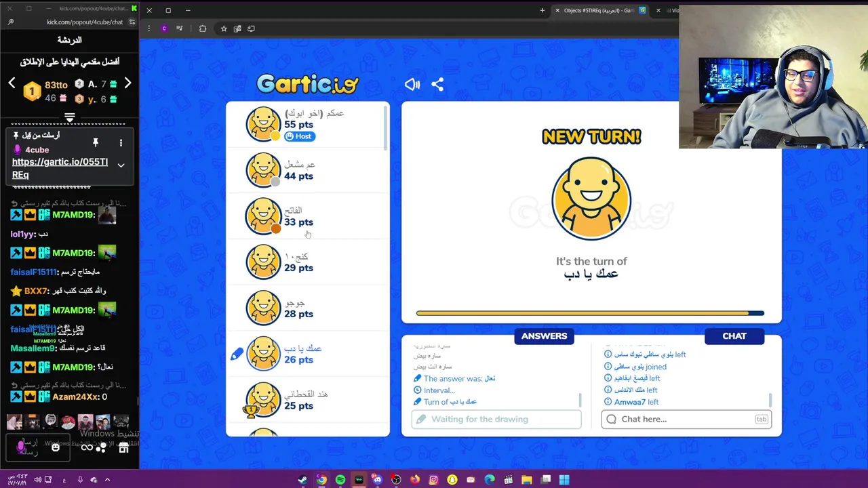Open the Windows Start button
868x488 pixels.
click(564, 480)
